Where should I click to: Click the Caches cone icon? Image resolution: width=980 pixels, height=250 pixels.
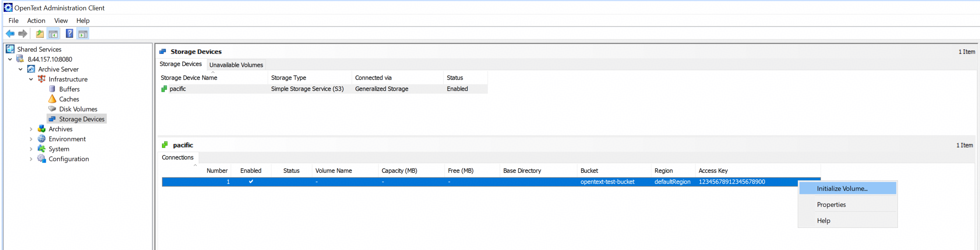click(52, 99)
